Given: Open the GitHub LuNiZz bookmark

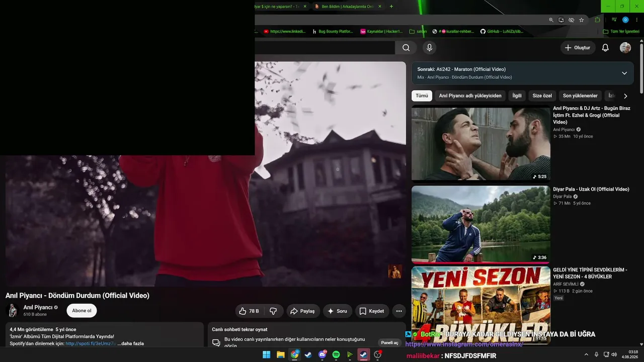Looking at the screenshot, I should tap(502, 31).
